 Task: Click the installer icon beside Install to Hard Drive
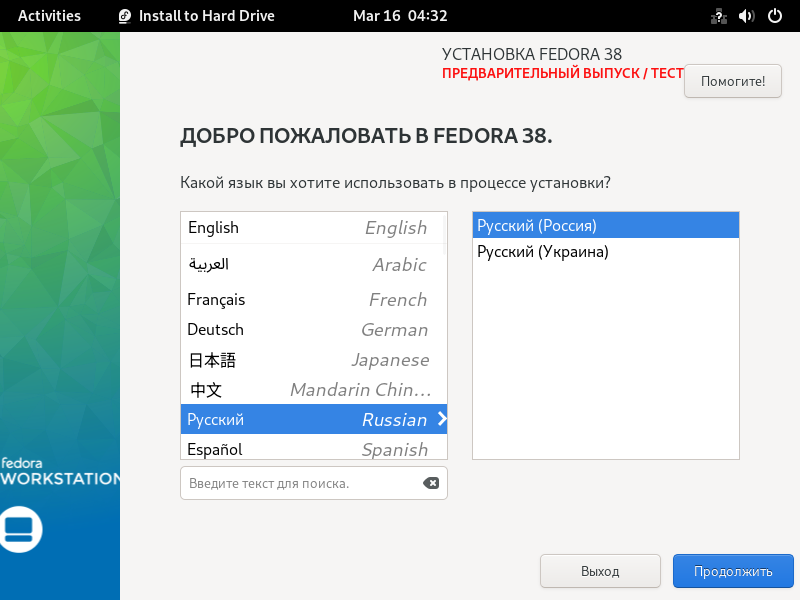click(x=125, y=16)
